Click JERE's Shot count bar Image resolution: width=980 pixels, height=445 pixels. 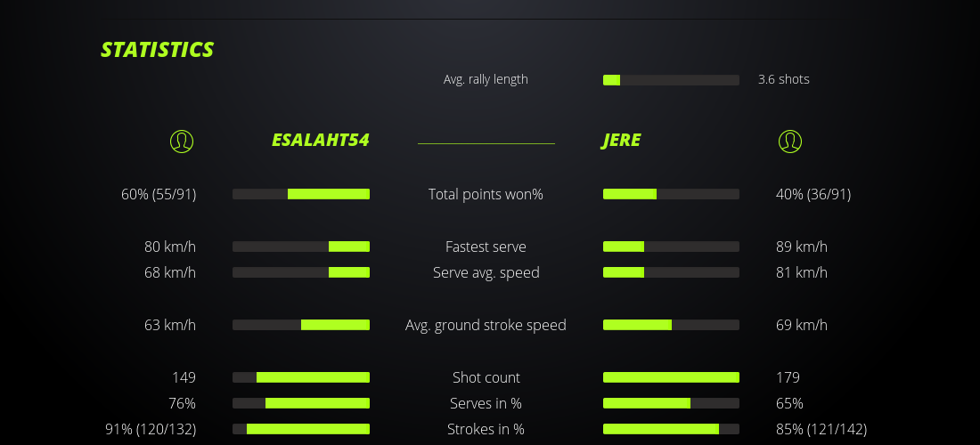point(671,377)
